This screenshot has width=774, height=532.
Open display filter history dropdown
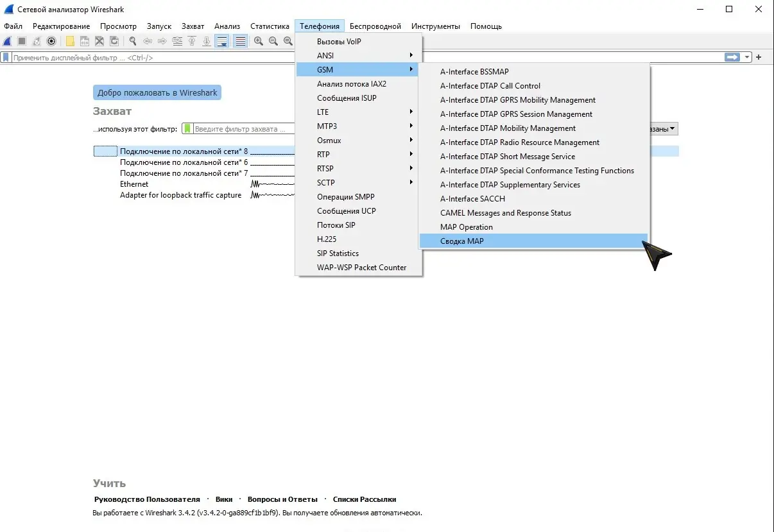click(x=747, y=57)
